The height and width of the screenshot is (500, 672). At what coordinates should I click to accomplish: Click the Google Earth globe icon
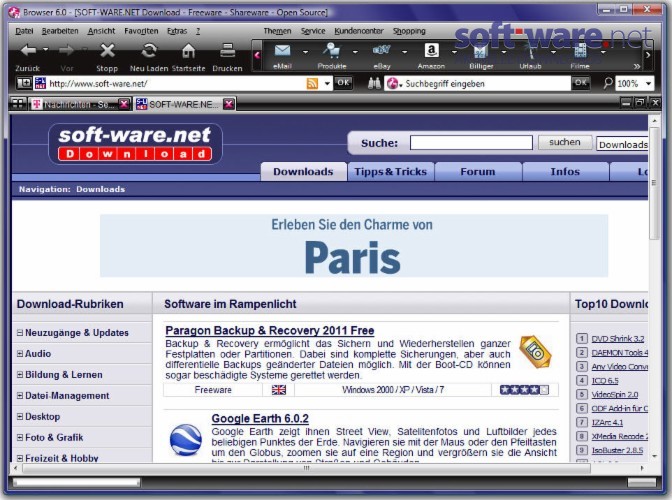186,440
